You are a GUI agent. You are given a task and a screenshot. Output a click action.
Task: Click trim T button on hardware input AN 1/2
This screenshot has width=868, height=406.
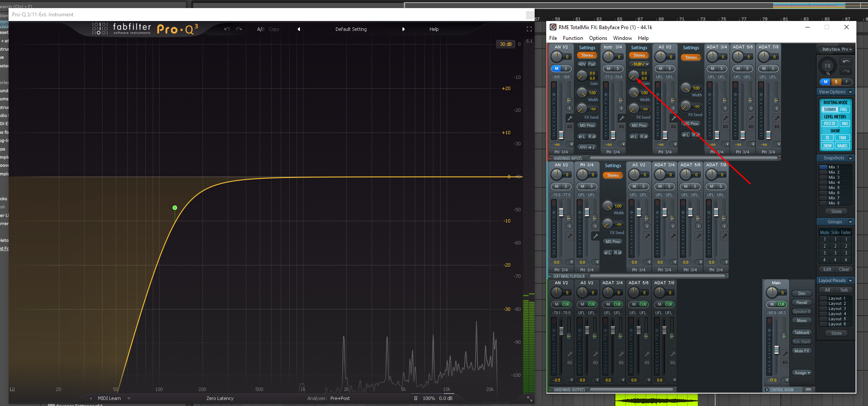(569, 108)
